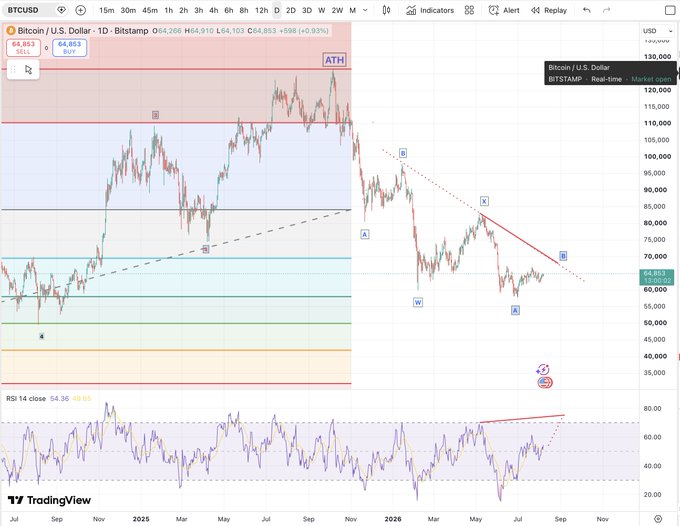Select the X wave label
The height and width of the screenshot is (526, 680).
tap(484, 201)
